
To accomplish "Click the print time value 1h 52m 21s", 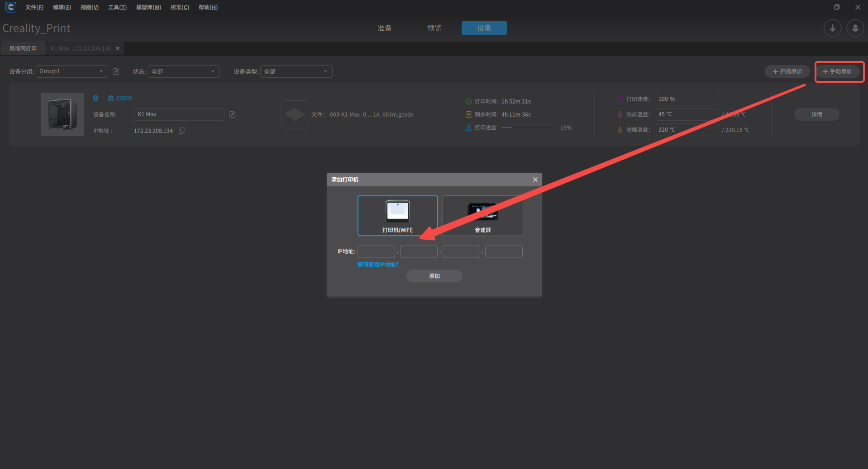I will (x=516, y=101).
